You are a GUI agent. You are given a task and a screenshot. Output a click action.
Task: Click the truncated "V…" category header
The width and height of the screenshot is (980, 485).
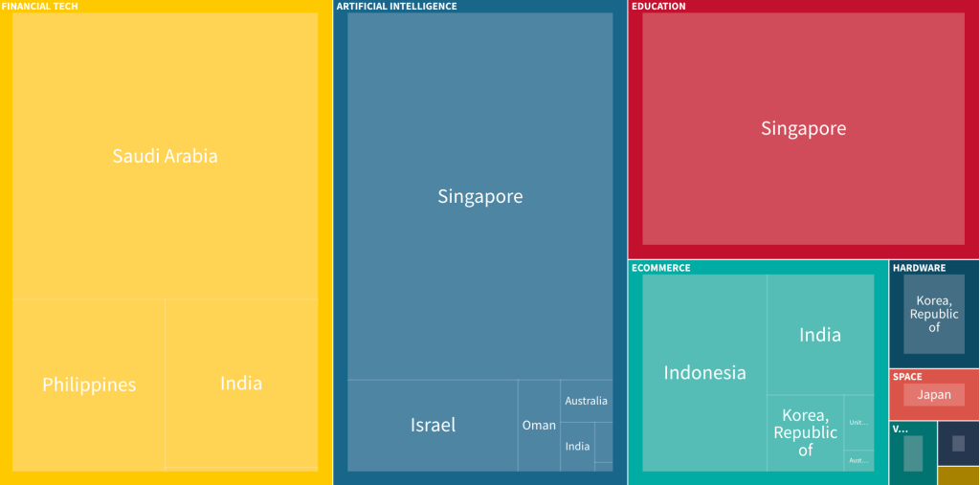900,429
